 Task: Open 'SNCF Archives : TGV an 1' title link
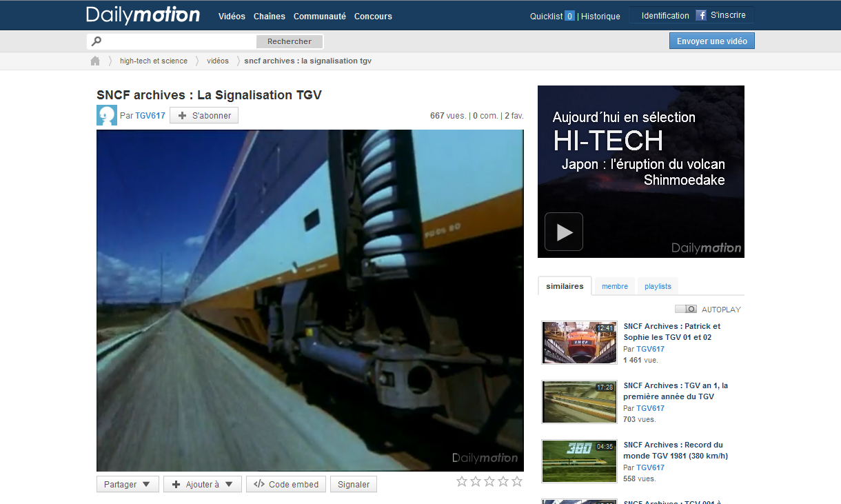[676, 391]
